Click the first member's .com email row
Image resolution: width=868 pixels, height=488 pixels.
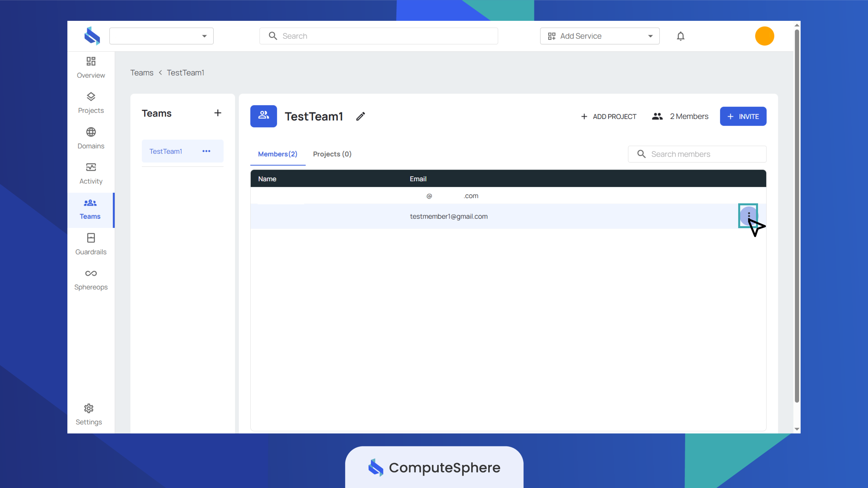pos(508,196)
